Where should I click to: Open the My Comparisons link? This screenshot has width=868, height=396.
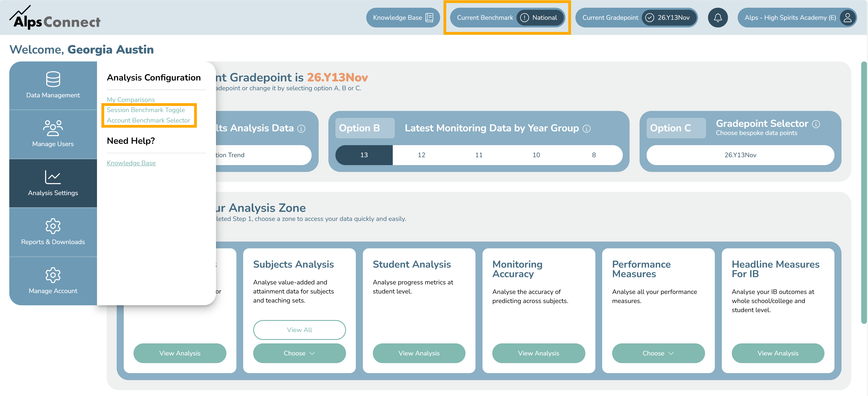pos(131,100)
